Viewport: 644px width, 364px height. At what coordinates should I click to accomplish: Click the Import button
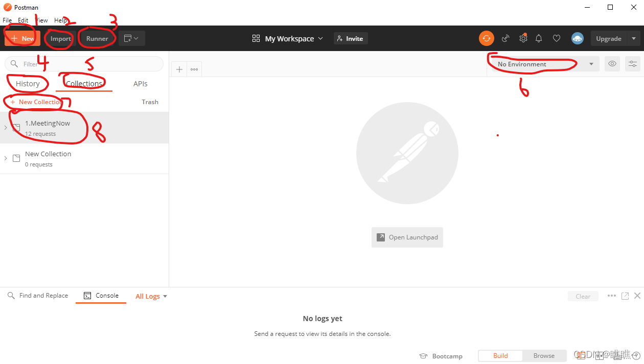pyautogui.click(x=61, y=38)
